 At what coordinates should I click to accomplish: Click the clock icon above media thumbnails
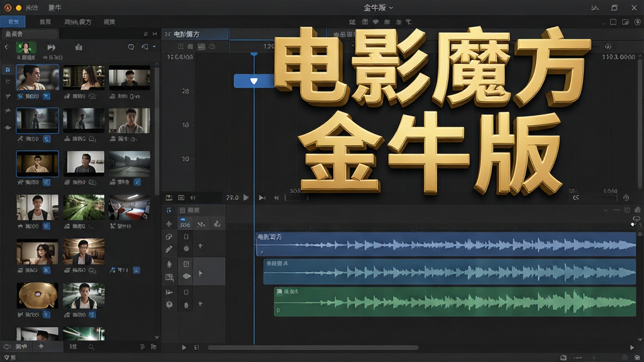pos(131,47)
